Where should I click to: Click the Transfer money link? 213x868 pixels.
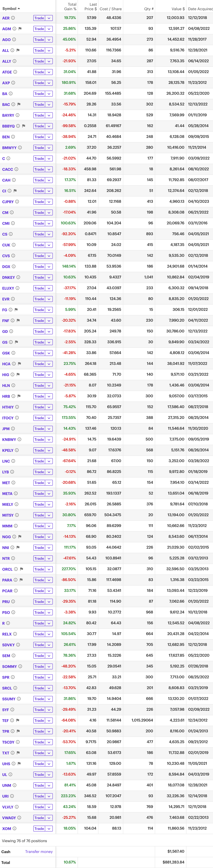coord(39,852)
